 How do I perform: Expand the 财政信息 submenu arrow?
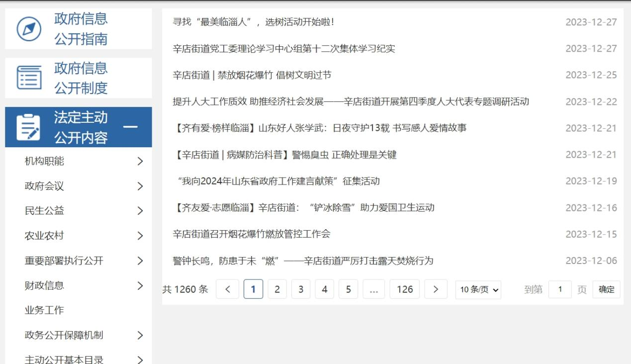[x=140, y=285]
